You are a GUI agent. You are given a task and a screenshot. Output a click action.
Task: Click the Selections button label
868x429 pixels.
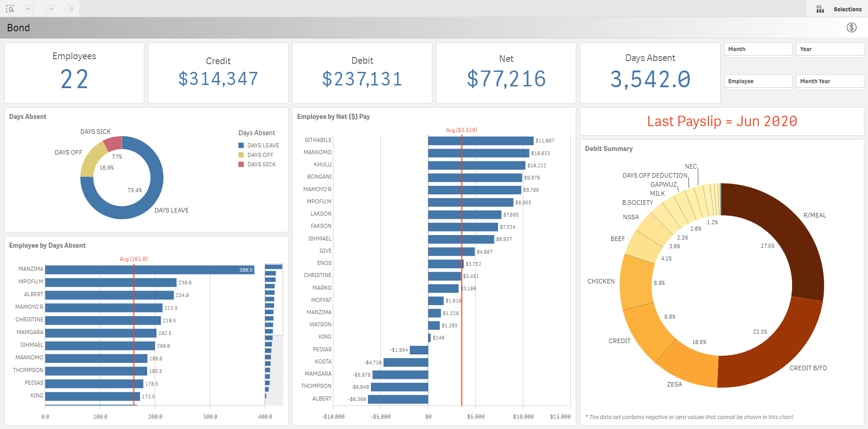click(847, 9)
